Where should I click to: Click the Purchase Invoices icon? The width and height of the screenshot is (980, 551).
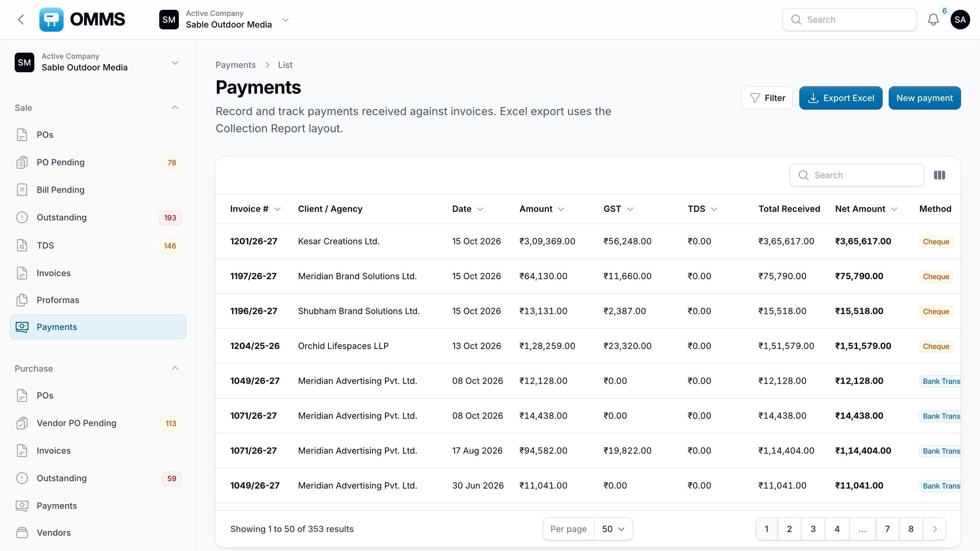(22, 451)
